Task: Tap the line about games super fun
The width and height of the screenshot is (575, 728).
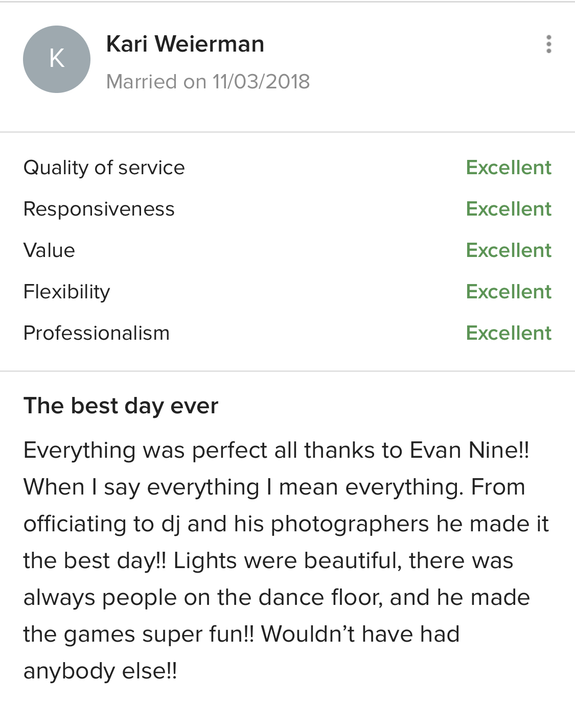Action: (139, 635)
